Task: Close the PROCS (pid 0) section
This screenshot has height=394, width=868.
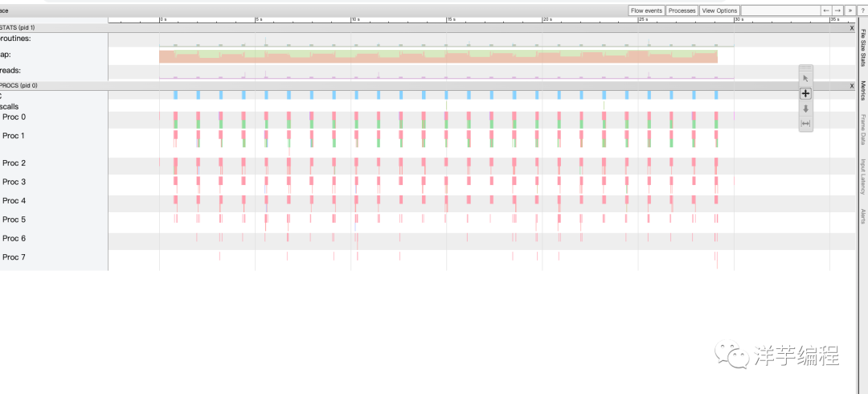Action: point(852,86)
